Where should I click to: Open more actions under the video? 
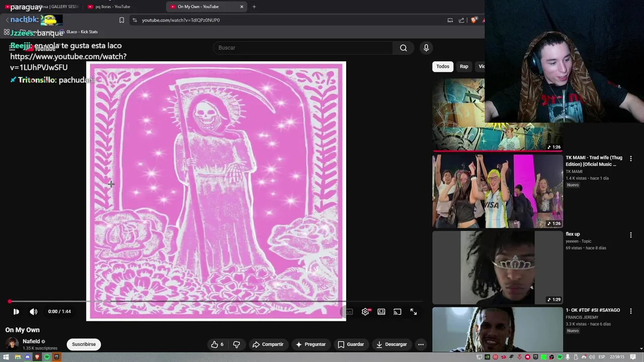coord(421,344)
